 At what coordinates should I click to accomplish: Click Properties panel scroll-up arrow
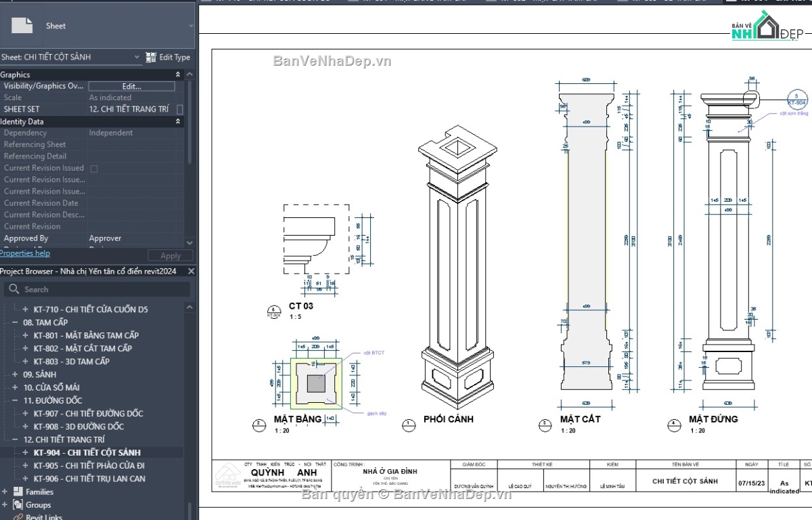(189, 75)
